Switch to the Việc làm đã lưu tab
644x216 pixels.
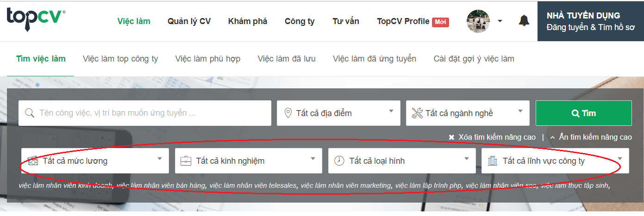click(286, 59)
